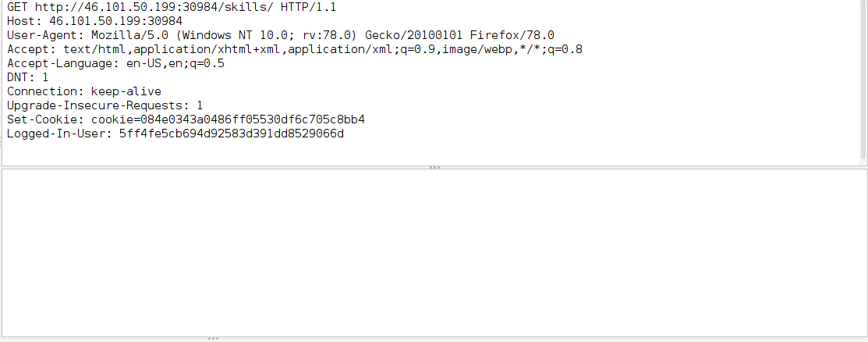
Task: Click inside the empty request body pane
Action: click(434, 253)
